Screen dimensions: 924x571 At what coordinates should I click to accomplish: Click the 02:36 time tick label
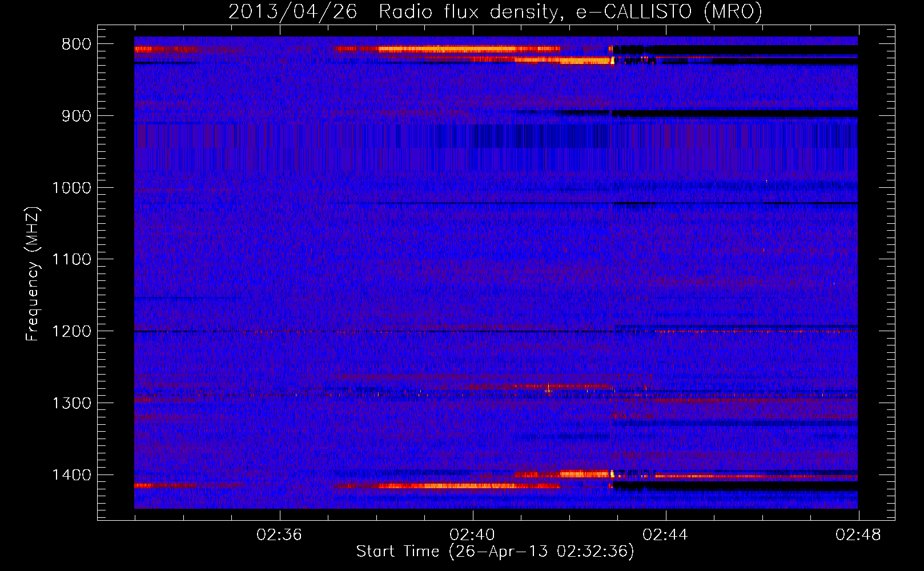pos(279,534)
